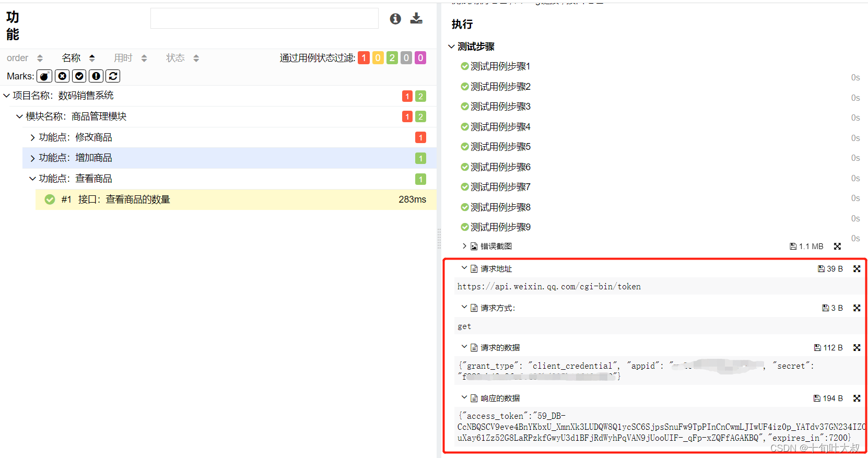
Task: Click the document icon of 请求方式
Action: [474, 308]
